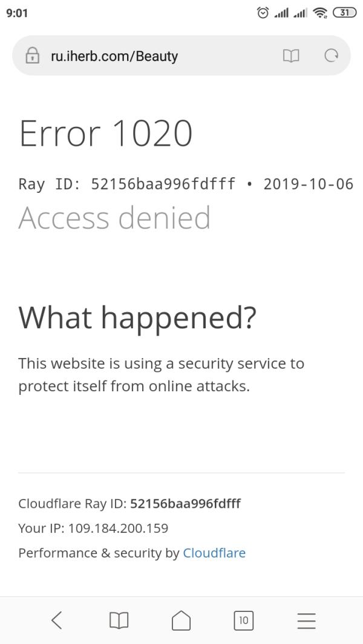
Task: Open bookmarks from bottom navigation bar
Action: [x=119, y=620]
